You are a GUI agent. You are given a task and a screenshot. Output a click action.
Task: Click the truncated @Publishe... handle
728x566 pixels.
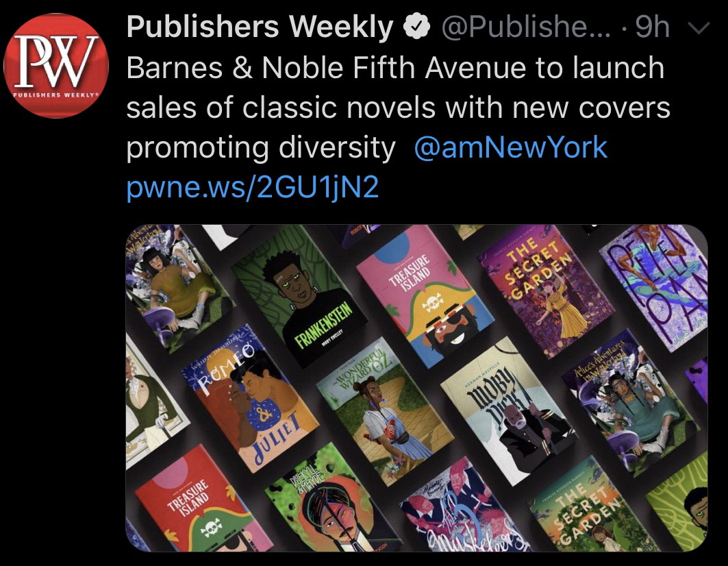click(525, 27)
